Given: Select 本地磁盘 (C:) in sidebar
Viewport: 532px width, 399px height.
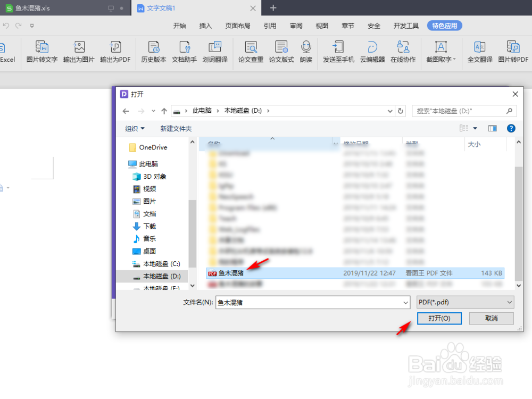Looking at the screenshot, I should tap(156, 264).
